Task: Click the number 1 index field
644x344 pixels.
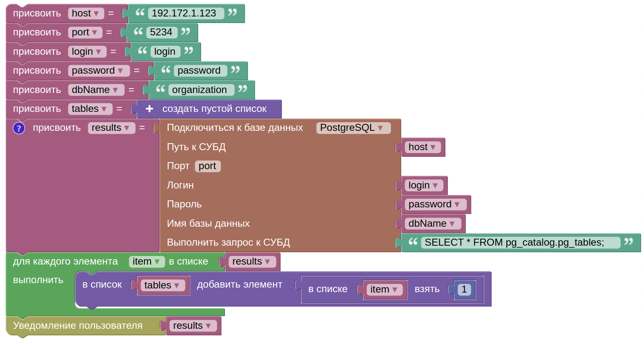Action: tap(464, 290)
